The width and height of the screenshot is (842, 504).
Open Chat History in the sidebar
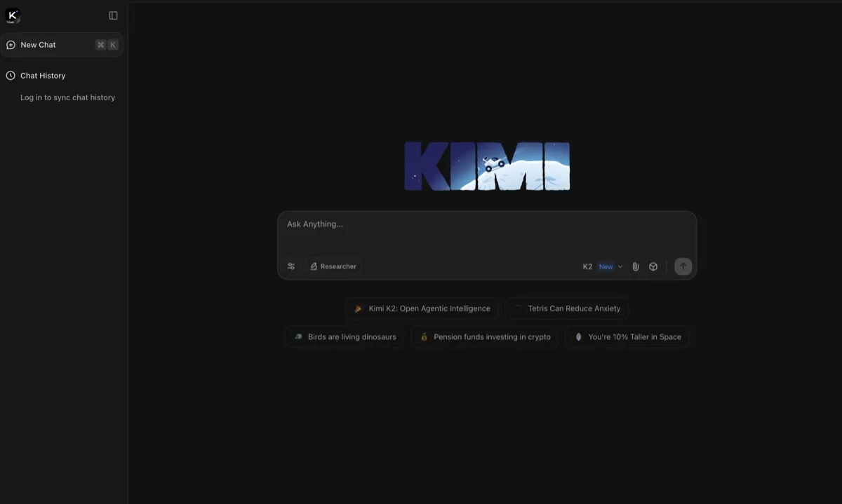42,75
